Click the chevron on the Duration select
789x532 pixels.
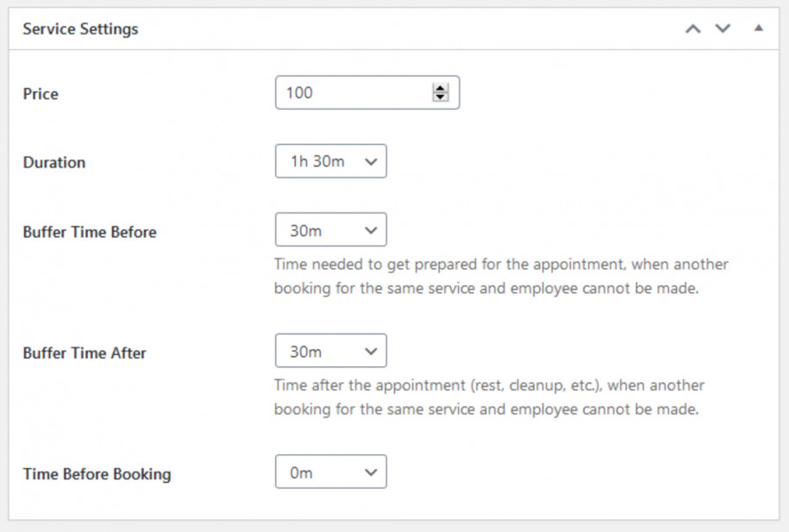pyautogui.click(x=373, y=160)
